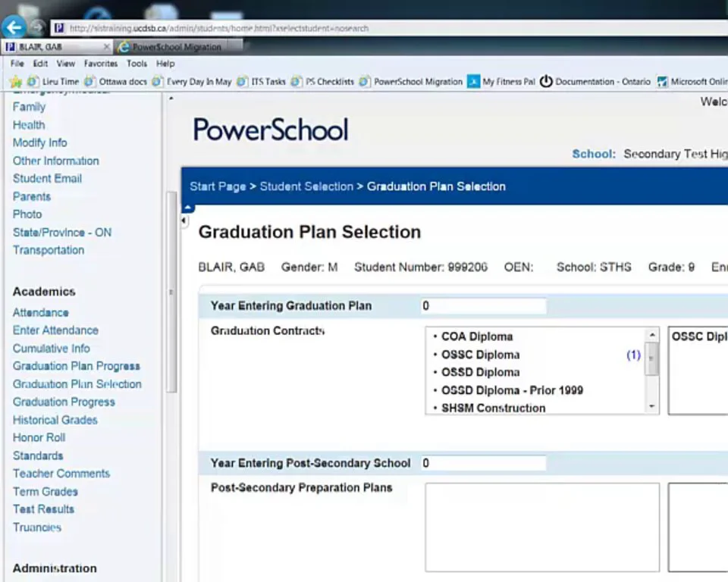The height and width of the screenshot is (582, 728).
Task: Open Standards link
Action: 38,455
